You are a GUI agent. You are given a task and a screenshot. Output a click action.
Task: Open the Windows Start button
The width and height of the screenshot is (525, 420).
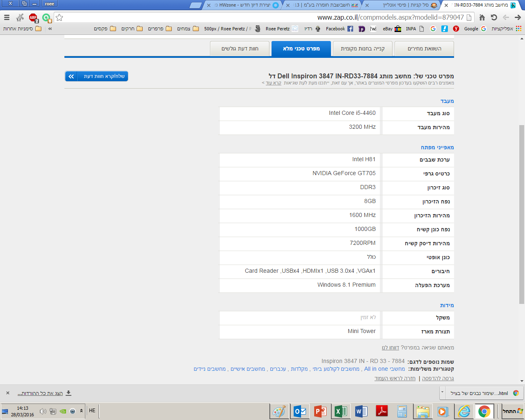point(513,411)
